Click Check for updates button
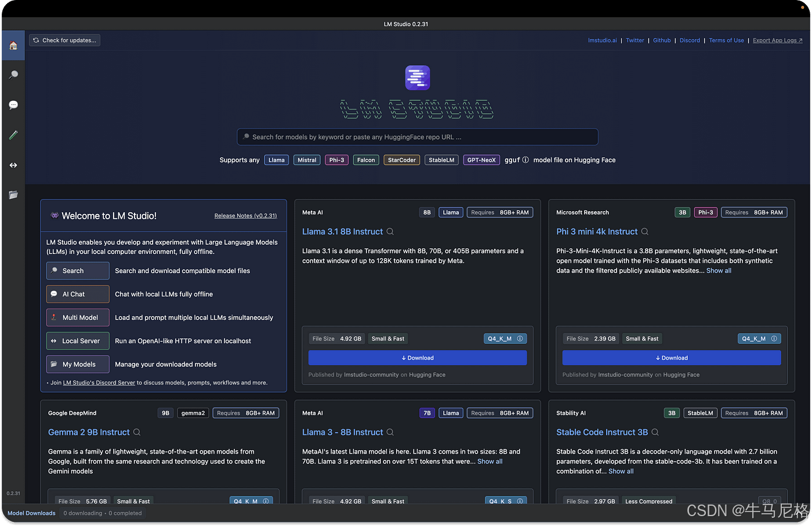This screenshot has width=812, height=526. coord(64,40)
